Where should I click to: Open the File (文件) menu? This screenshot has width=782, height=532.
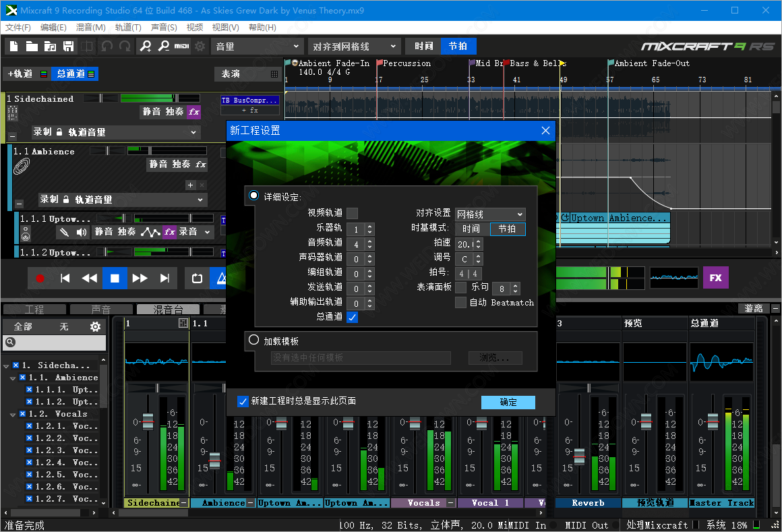pos(18,28)
